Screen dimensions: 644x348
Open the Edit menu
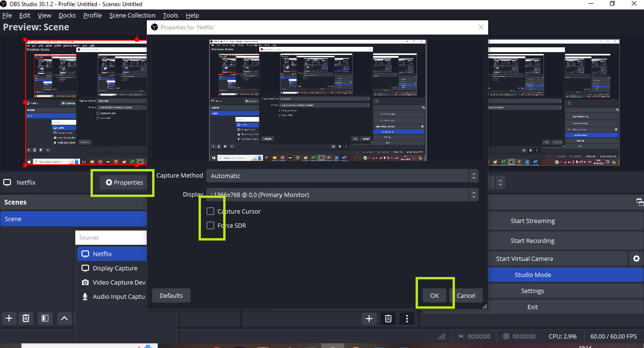pyautogui.click(x=25, y=15)
